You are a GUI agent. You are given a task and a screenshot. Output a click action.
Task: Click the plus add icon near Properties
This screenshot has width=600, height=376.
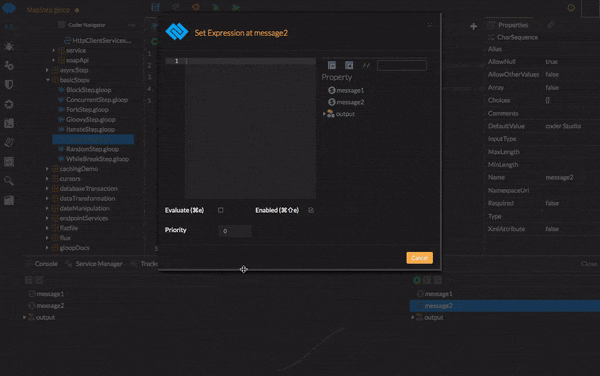(x=473, y=26)
